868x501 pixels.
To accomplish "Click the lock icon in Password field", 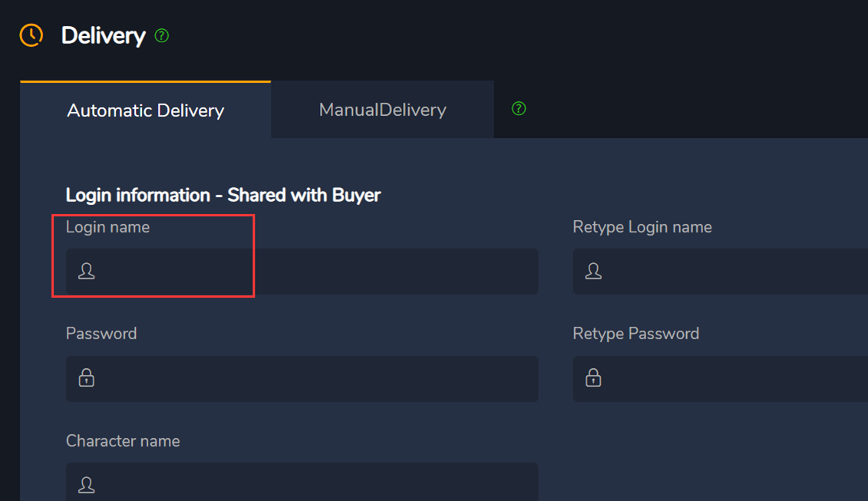I will click(x=87, y=378).
